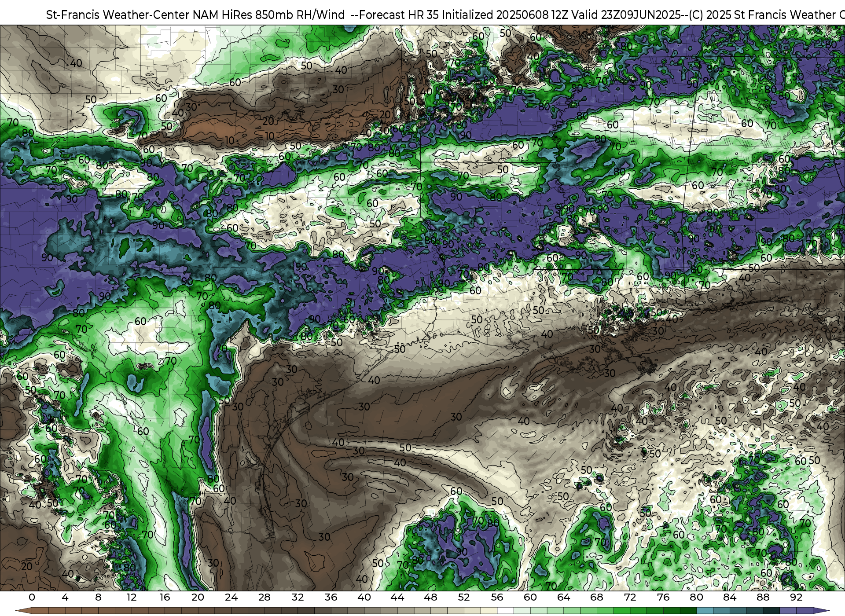Click the colorbar tick label '76'
The image size is (845, 616).
[663, 597]
